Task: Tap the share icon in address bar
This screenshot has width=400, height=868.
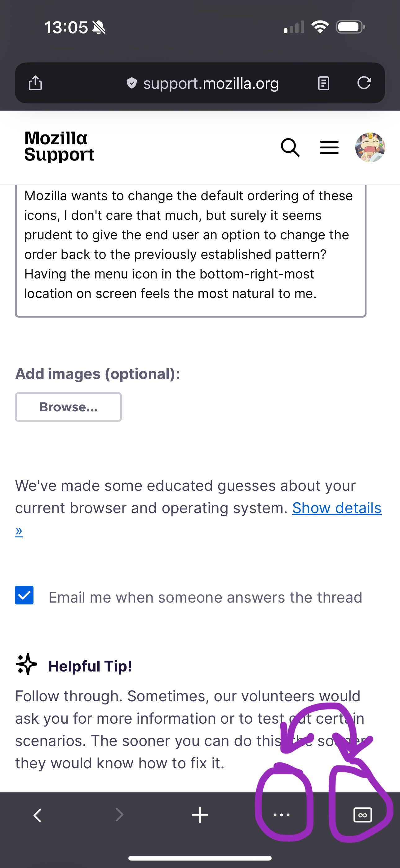Action: click(35, 83)
